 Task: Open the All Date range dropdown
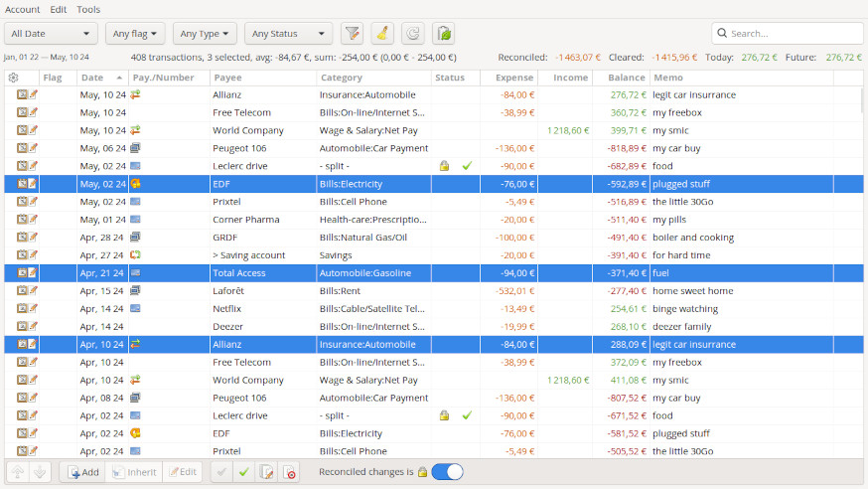pyautogui.click(x=51, y=33)
